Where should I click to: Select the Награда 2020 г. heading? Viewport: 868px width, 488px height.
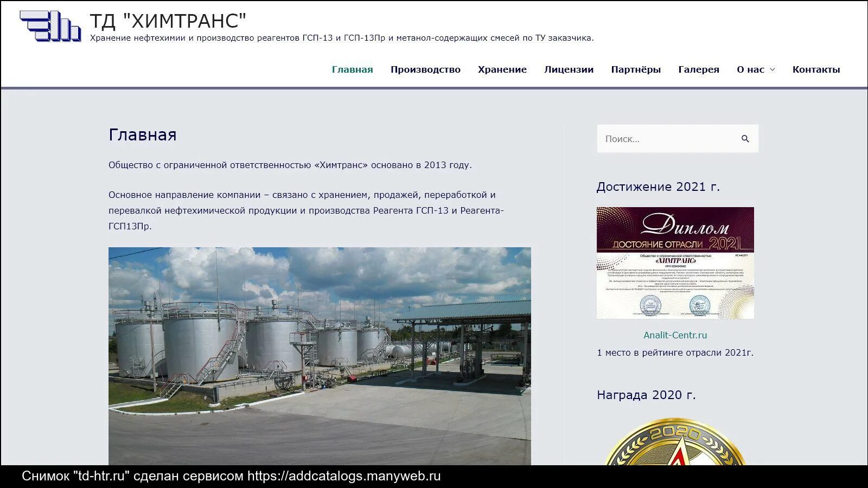pyautogui.click(x=646, y=395)
